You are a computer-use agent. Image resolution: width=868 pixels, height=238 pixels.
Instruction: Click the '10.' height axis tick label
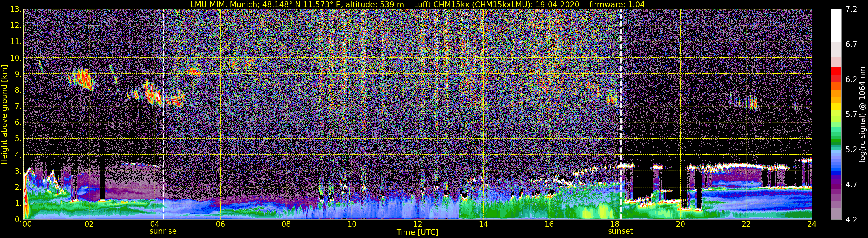16,58
